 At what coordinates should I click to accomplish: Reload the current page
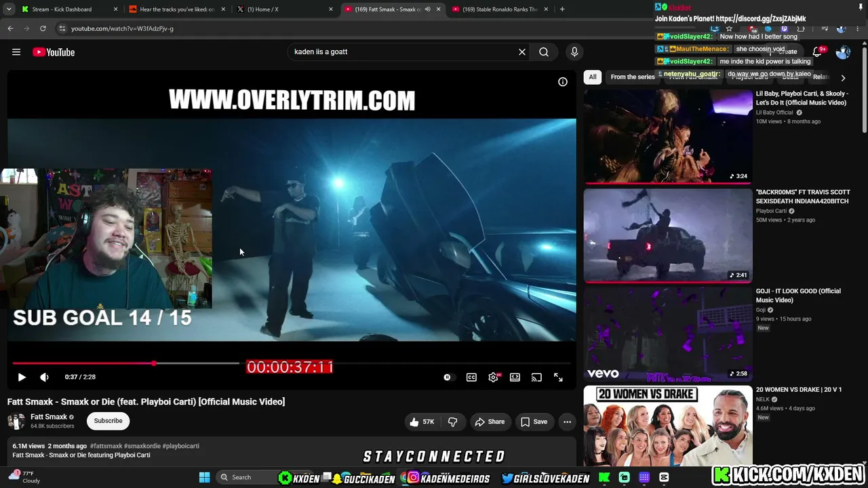point(43,28)
